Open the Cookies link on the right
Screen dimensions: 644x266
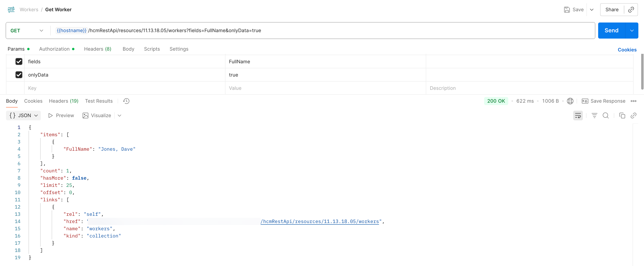click(627, 50)
